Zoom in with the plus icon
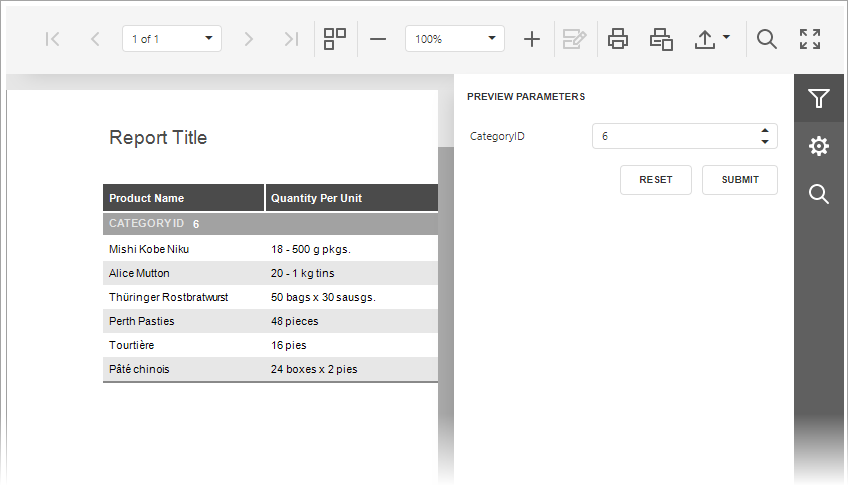 click(x=532, y=39)
